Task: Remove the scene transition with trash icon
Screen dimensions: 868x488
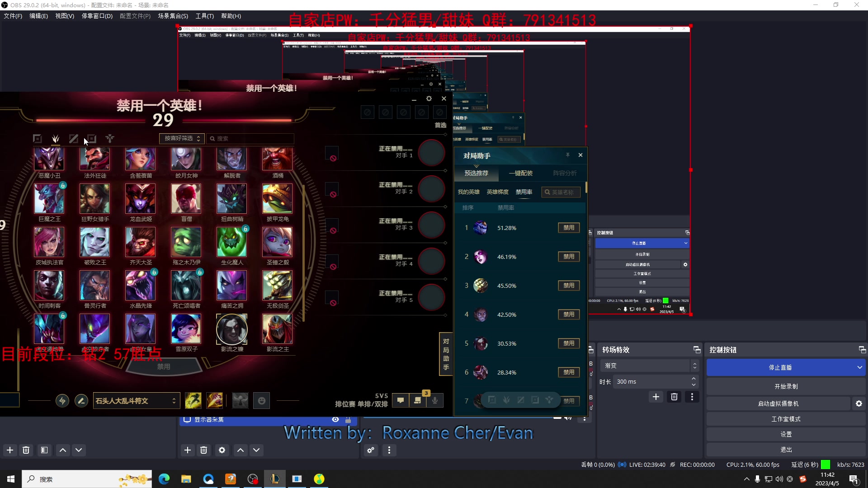Action: [674, 397]
